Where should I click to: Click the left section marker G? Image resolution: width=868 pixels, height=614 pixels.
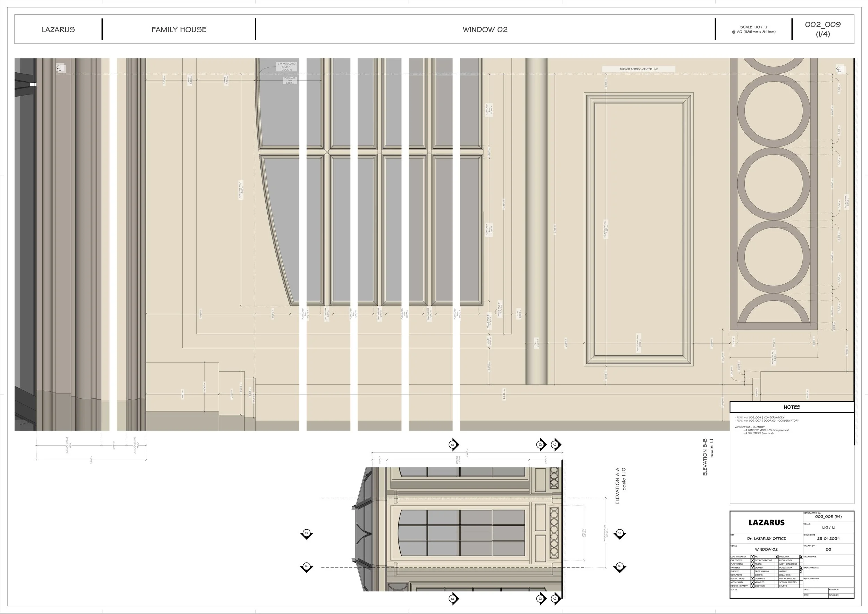306,533
